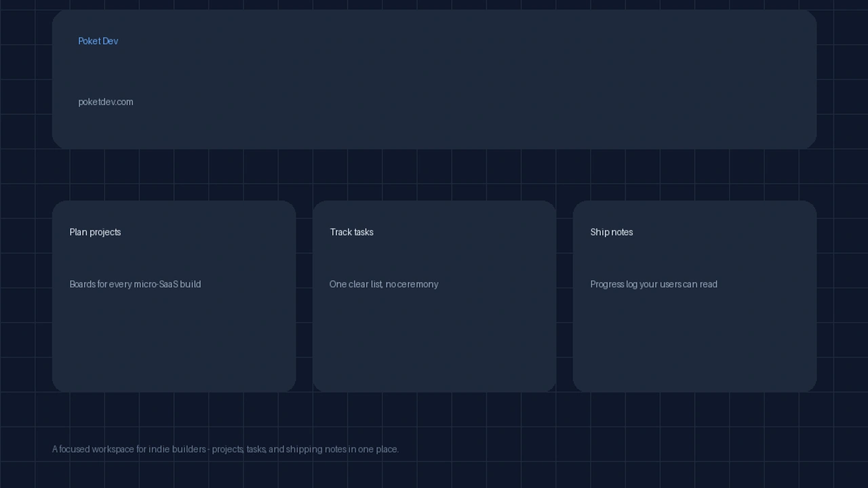Select the Track tasks card heading
868x488 pixels.
[351, 232]
